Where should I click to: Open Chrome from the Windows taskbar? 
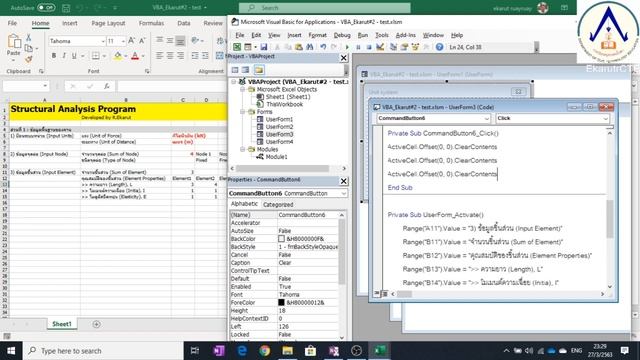264,351
